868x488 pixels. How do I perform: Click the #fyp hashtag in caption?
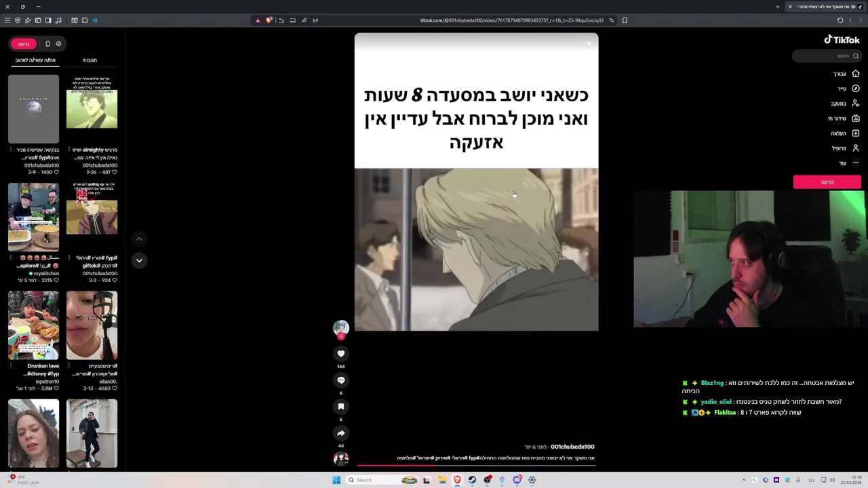pos(473,458)
